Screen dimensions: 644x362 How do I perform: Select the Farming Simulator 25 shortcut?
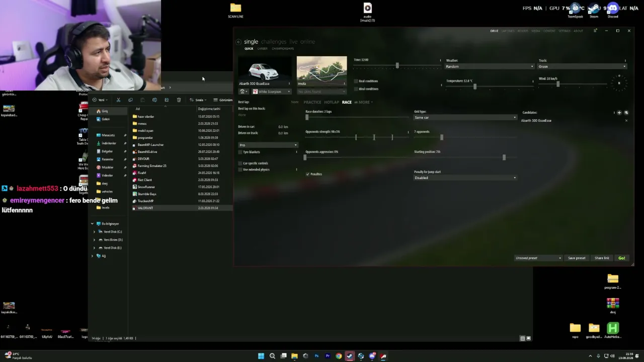point(152,166)
